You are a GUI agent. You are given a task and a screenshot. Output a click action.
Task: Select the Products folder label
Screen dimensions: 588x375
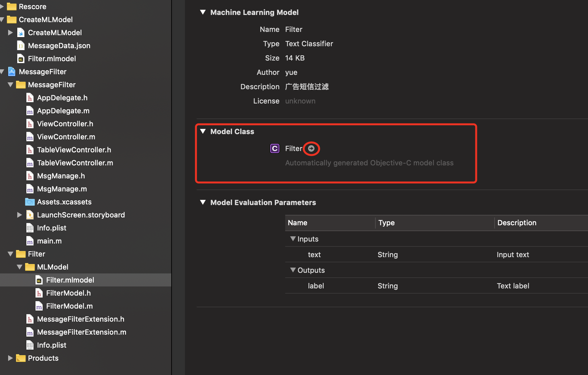point(43,358)
